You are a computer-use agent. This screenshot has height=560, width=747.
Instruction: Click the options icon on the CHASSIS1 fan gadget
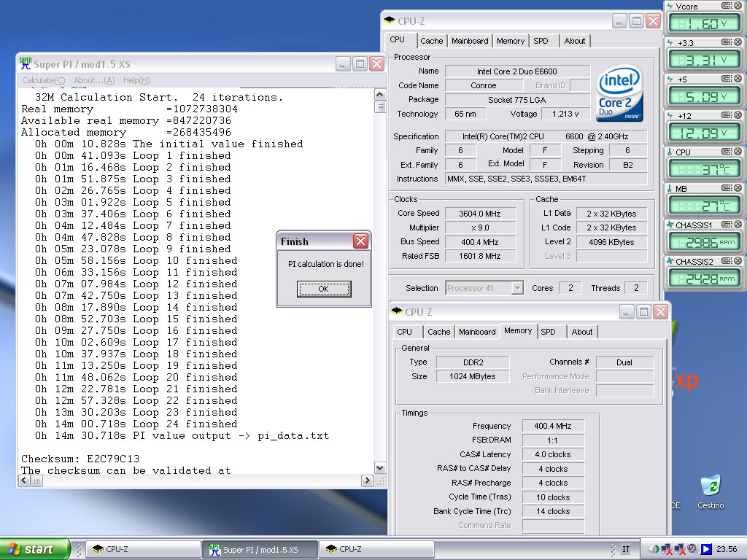click(x=727, y=225)
